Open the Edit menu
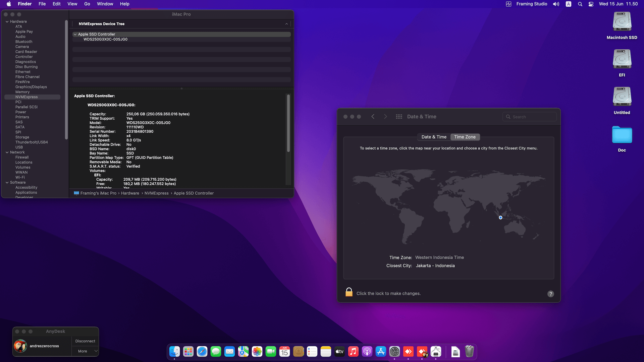Viewport: 644px width, 362px height. pyautogui.click(x=56, y=4)
